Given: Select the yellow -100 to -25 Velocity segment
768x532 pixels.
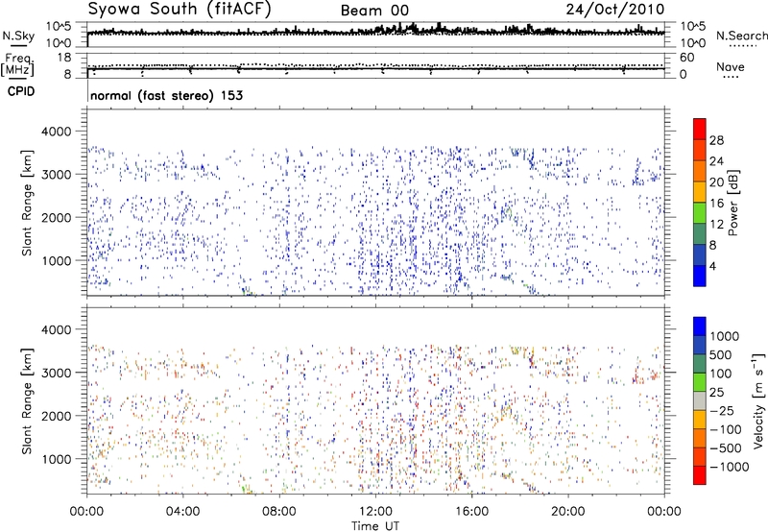Looking at the screenshot, I should (x=700, y=420).
